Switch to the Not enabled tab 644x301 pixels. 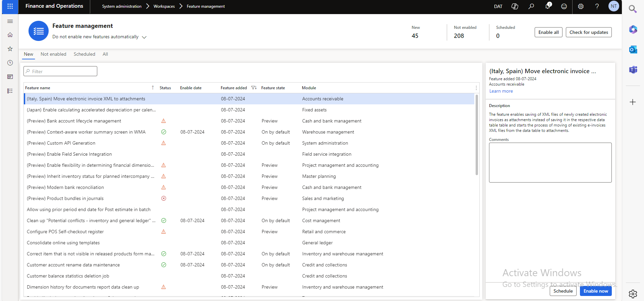click(53, 54)
